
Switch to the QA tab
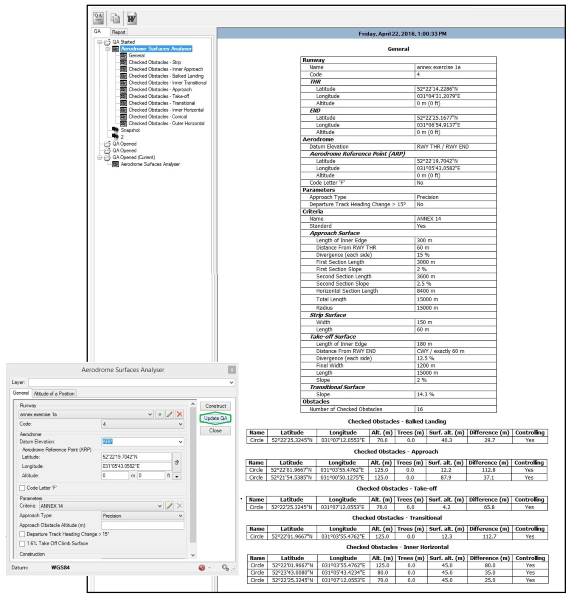click(97, 31)
